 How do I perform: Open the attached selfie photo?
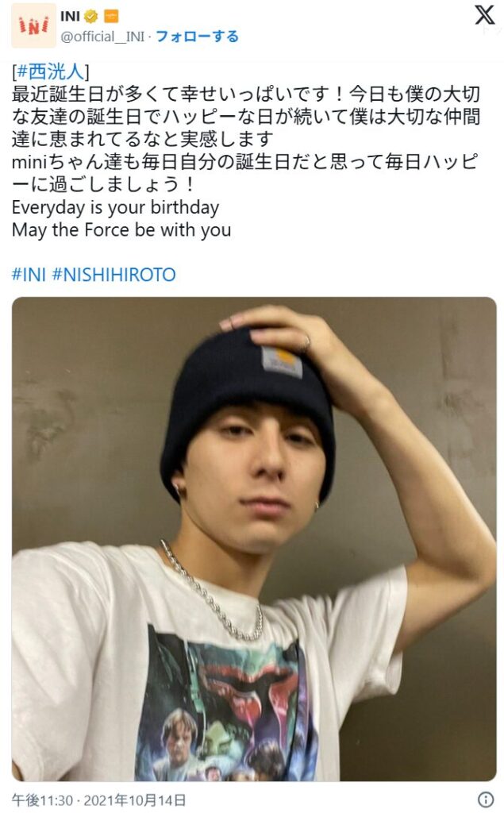pyautogui.click(x=254, y=539)
